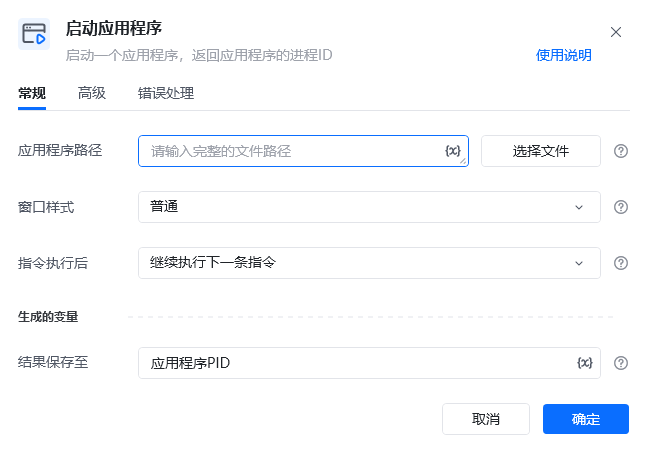Open the 错误处理 tab
Screen dimensions: 648x453
coord(166,93)
